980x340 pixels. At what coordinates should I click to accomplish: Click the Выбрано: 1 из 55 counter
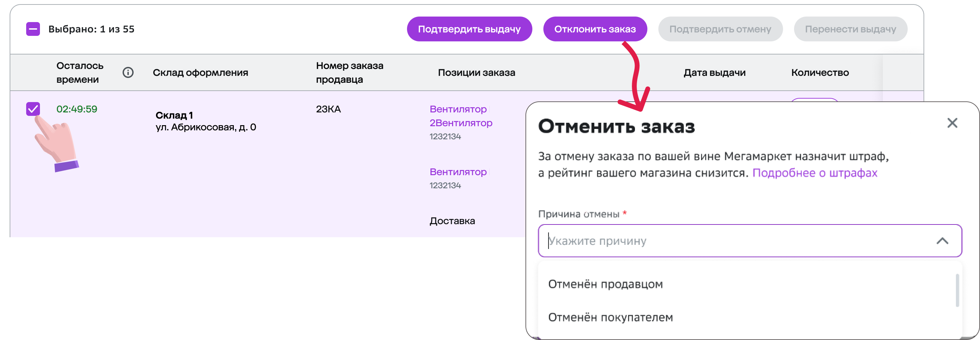coord(91,29)
